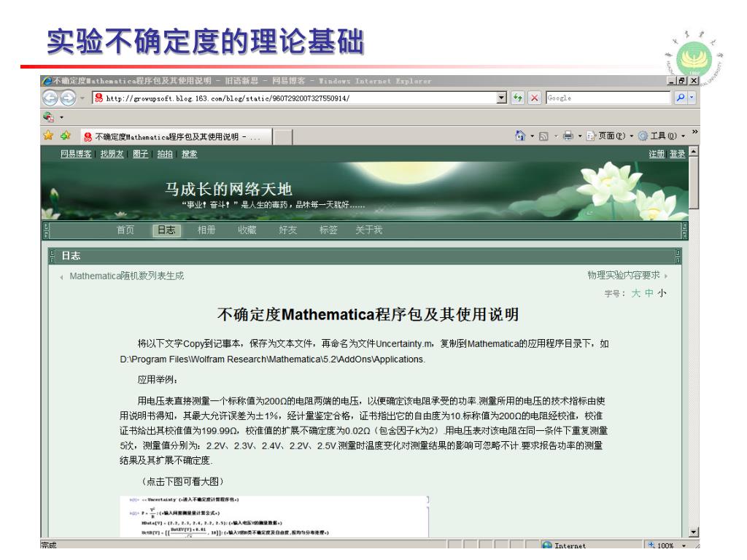Image resolution: width=747 pixels, height=560 pixels.
Task: Open the 拍拍 link
Action: tap(165, 154)
